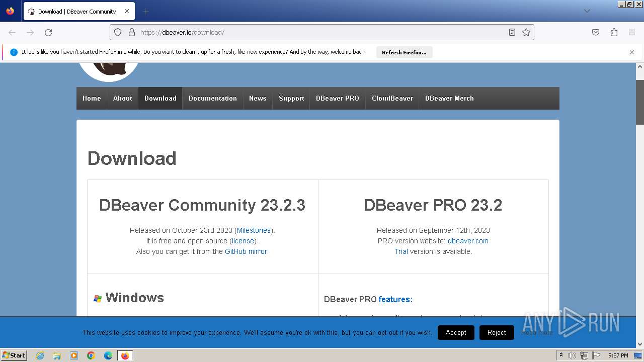Click the page scrollbar up arrow
This screenshot has width=644, height=362.
tap(640, 66)
